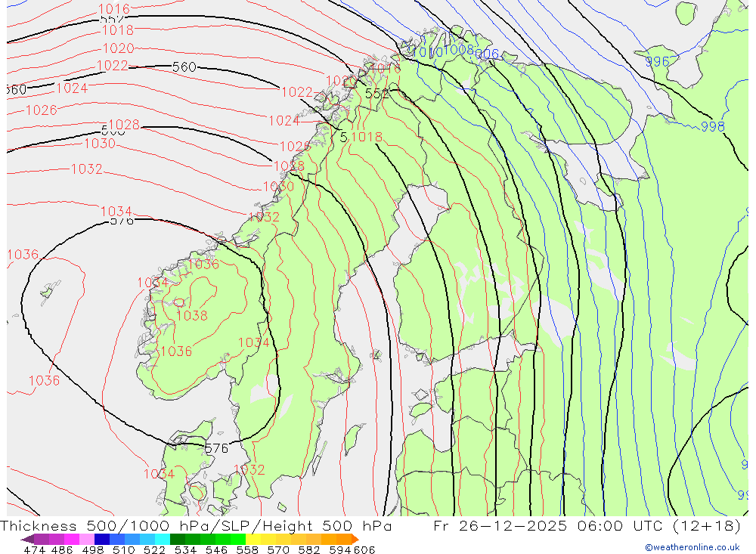
Task: Click the map title 'Thickness 500/1000 hPa/SLP/Height 500 hPa'
Action: [196, 525]
